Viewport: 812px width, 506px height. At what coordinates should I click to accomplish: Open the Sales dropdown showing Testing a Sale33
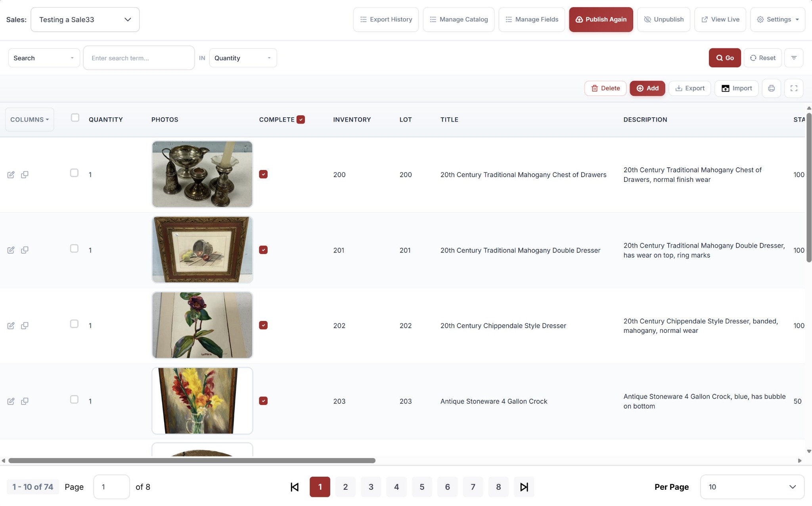(x=85, y=19)
